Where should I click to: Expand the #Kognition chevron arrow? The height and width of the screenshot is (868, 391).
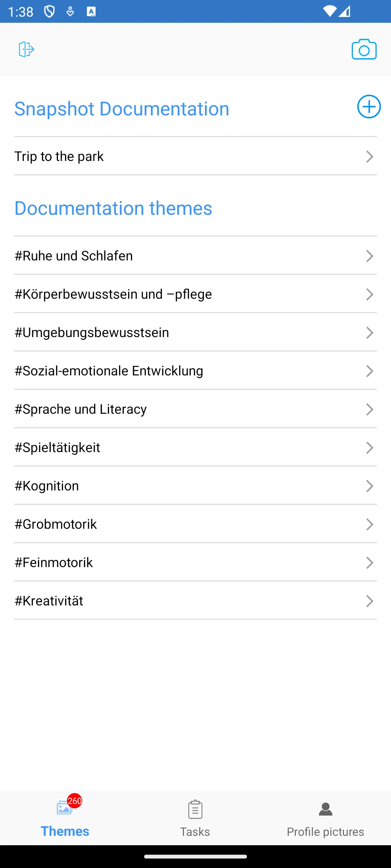[x=369, y=486]
